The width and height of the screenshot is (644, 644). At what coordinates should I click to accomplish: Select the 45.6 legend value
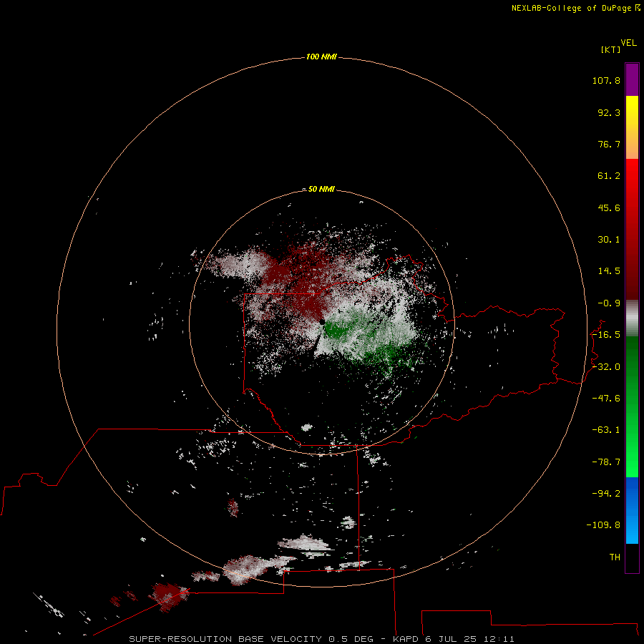609,208
